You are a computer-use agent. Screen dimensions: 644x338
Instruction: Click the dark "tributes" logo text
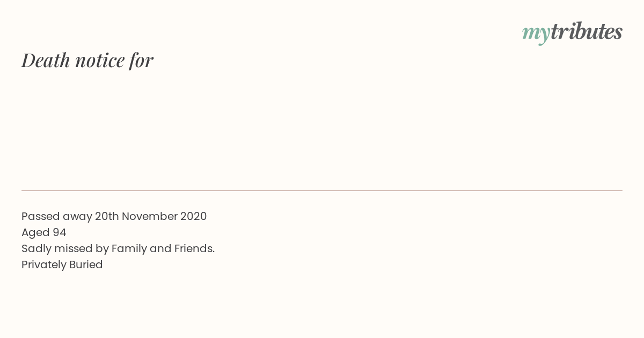click(x=587, y=31)
